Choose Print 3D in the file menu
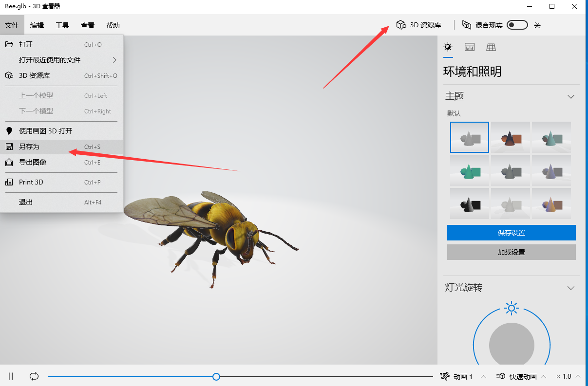Viewport: 588px width, 386px height. tap(61, 182)
